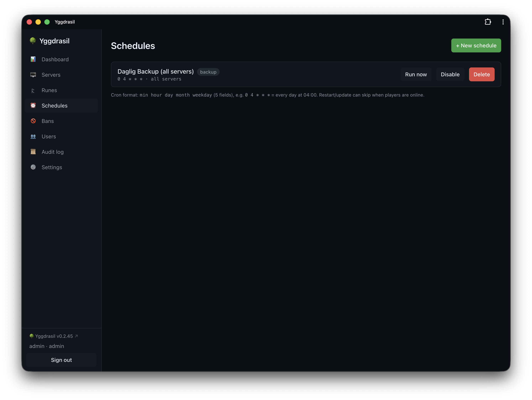Open the Yggdrasil v0.2.45 version link
Image resolution: width=532 pixels, height=400 pixels.
coord(54,336)
